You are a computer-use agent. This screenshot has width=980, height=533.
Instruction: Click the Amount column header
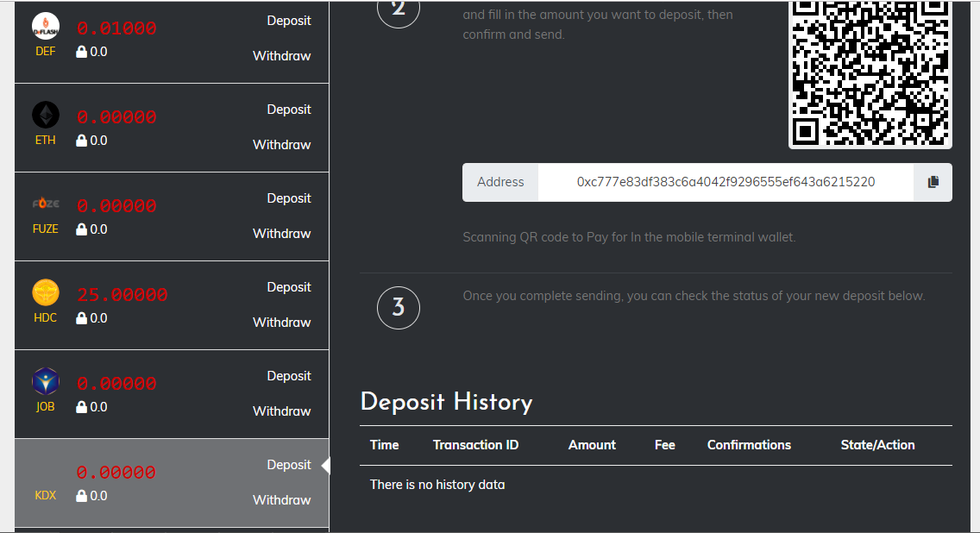(592, 445)
